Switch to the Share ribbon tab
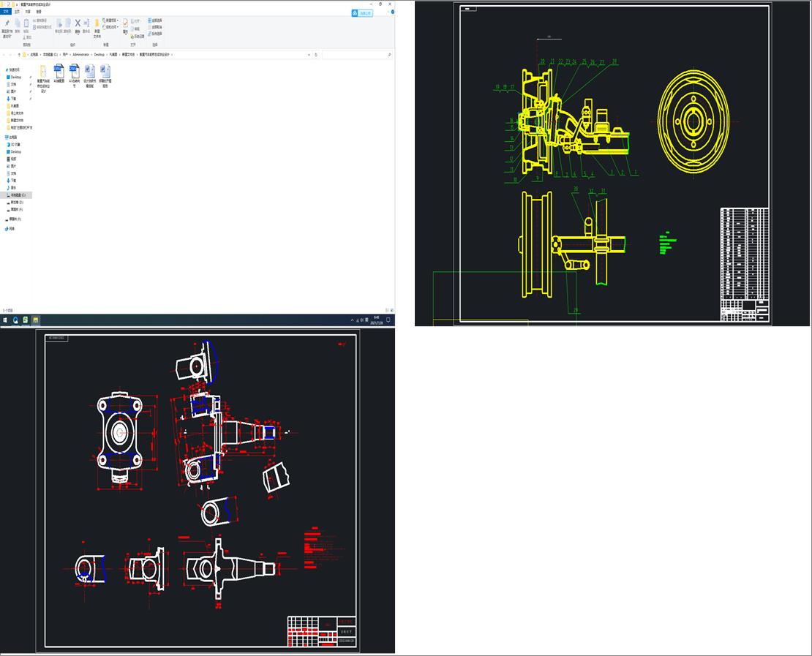Screen dimensions: 812x656 click(x=28, y=12)
